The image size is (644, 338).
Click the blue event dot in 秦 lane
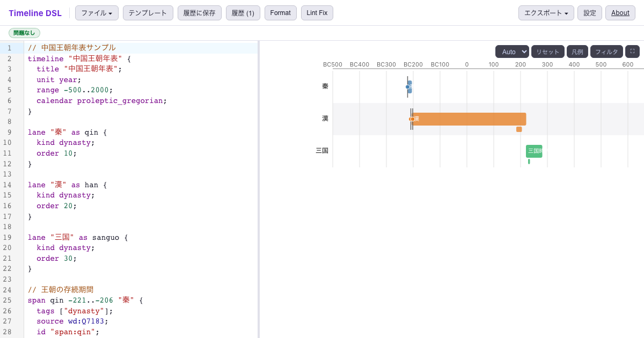407,87
